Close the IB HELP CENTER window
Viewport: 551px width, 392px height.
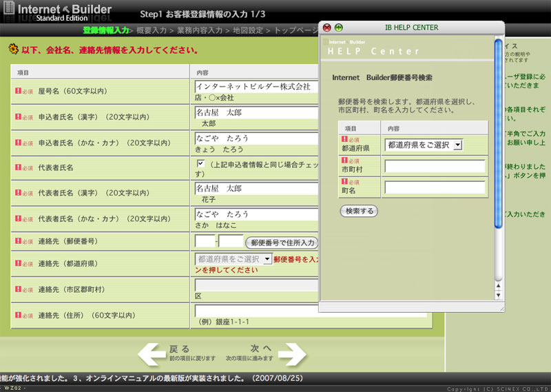point(326,28)
